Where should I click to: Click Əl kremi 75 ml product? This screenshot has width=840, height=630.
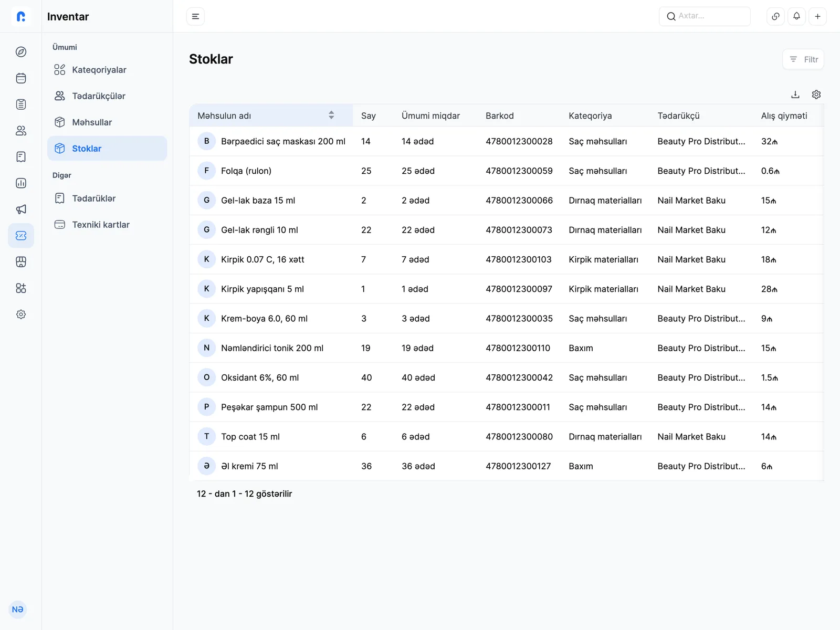coord(249,466)
